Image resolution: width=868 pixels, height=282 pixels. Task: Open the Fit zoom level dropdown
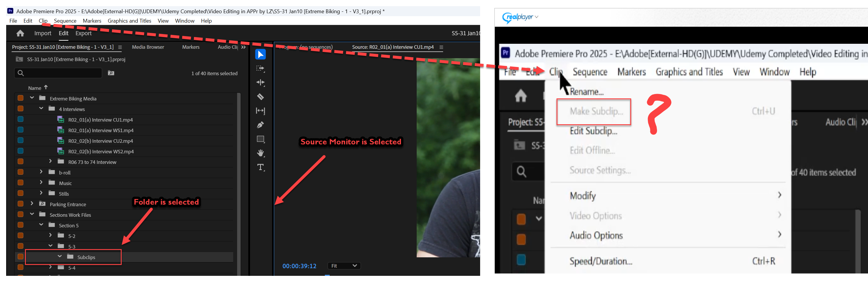pyautogui.click(x=343, y=266)
